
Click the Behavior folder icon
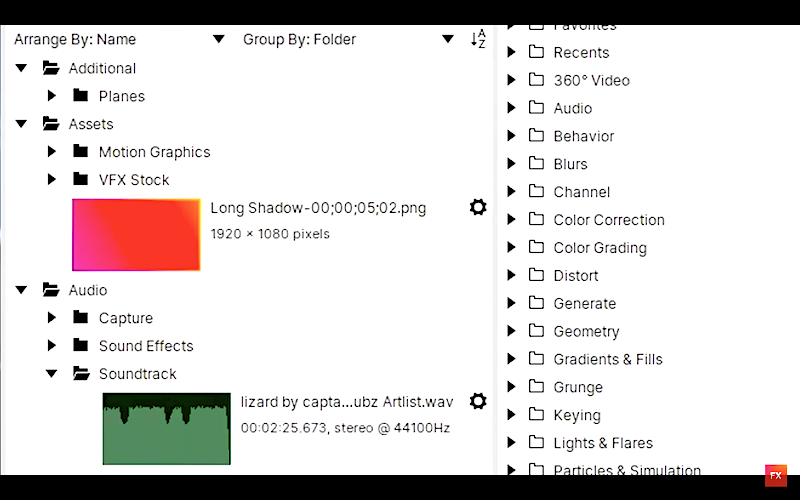(536, 135)
